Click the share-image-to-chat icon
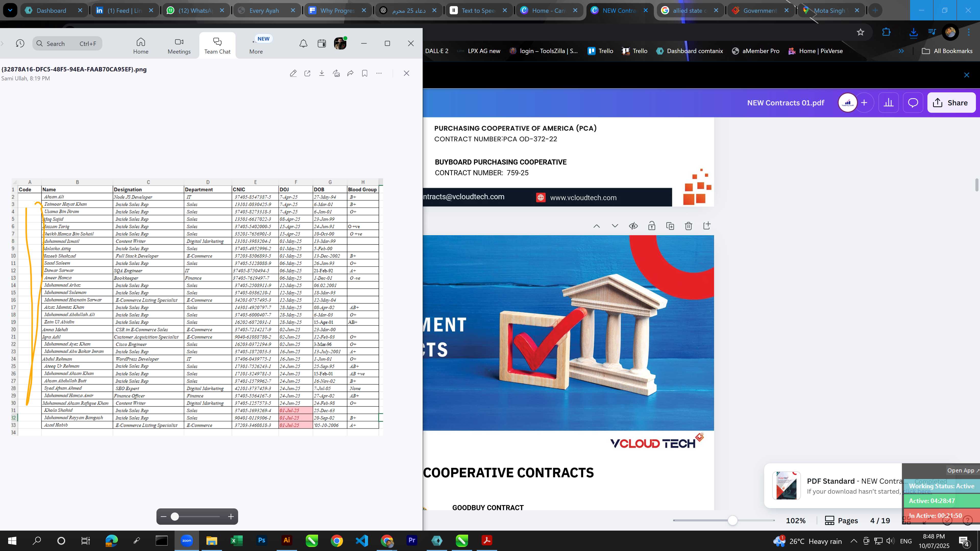Viewport: 980px width, 551px height. coord(336,73)
